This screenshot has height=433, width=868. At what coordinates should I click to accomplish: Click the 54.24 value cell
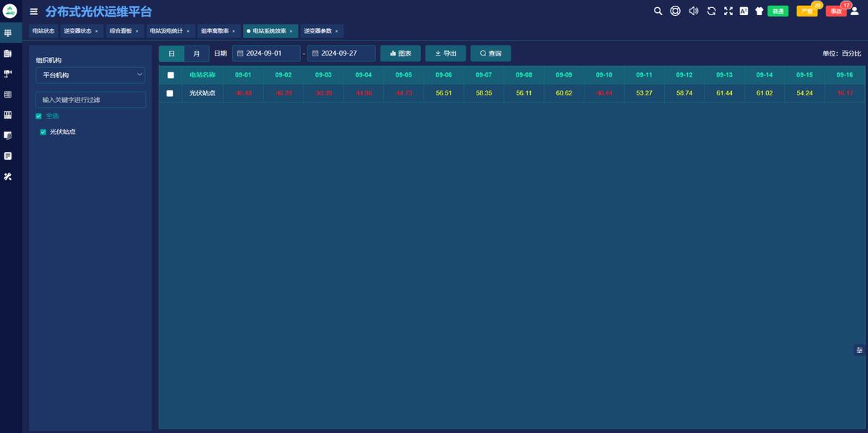point(805,93)
